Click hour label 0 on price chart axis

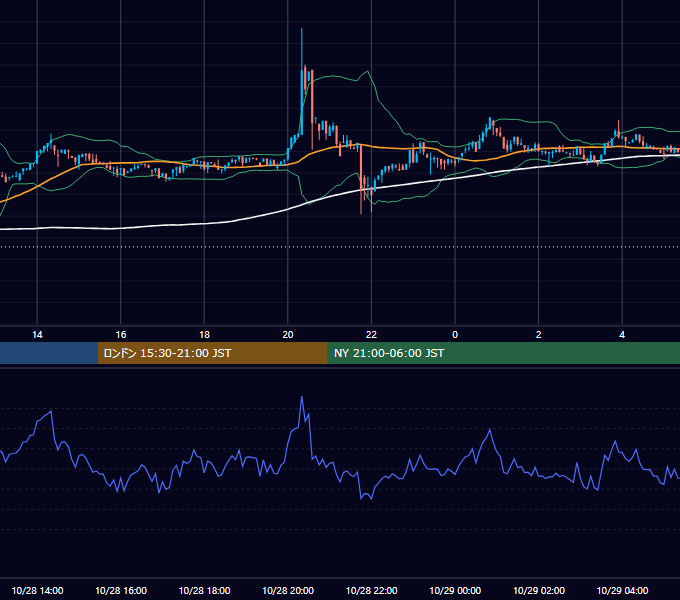[x=455, y=335]
